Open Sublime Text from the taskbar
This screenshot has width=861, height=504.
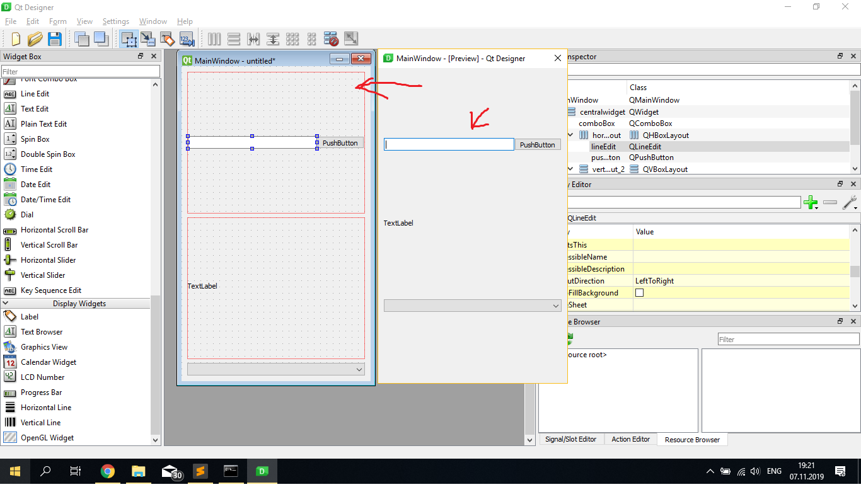click(x=200, y=471)
